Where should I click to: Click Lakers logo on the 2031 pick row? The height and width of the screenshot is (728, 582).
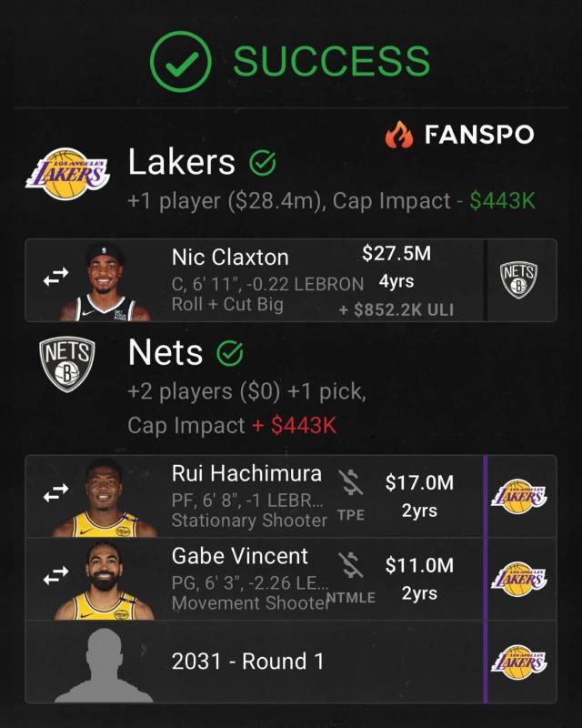[x=519, y=662]
